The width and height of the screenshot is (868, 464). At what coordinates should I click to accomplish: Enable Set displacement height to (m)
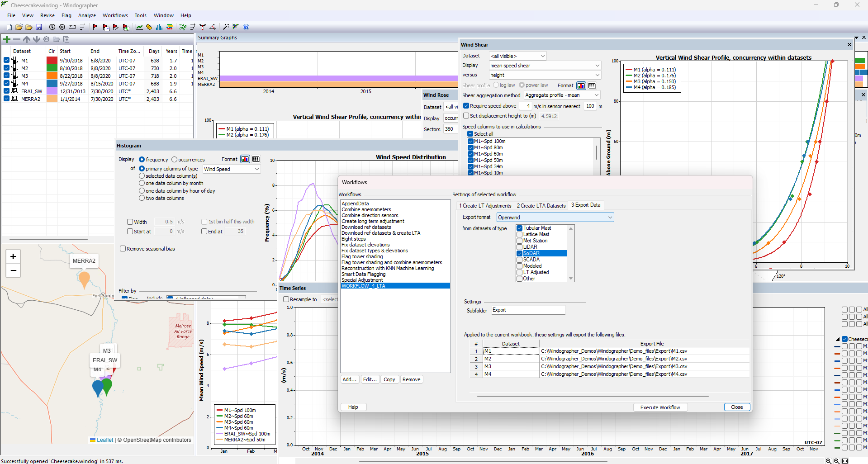pyautogui.click(x=466, y=116)
